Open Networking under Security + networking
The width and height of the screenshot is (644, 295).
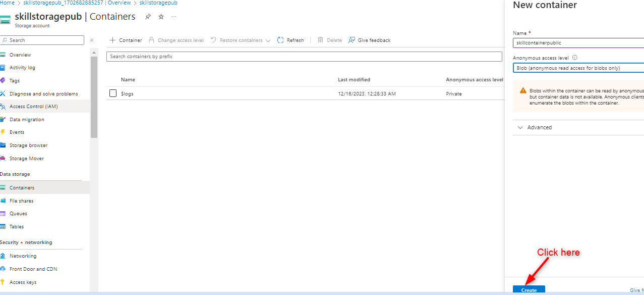23,256
